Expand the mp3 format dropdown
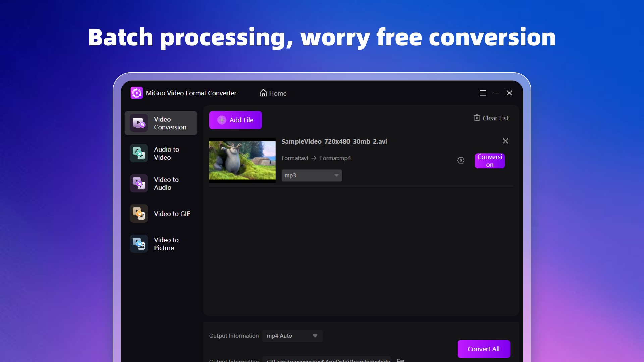Screen dimensions: 644x362 [x=312, y=175]
